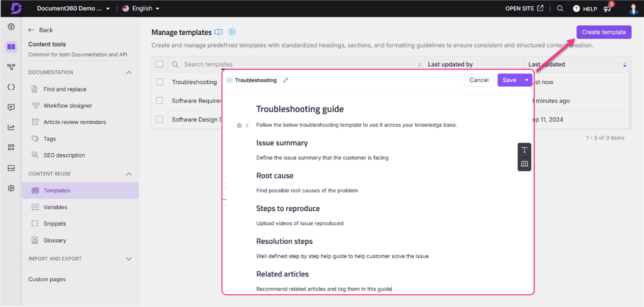
Task: Open the Analytics chart icon in sidebar
Action: tap(11, 128)
